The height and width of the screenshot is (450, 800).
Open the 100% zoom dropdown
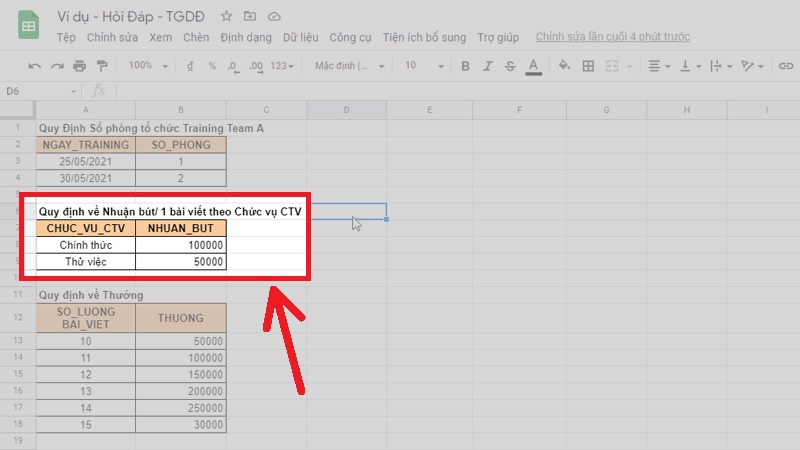click(x=147, y=66)
